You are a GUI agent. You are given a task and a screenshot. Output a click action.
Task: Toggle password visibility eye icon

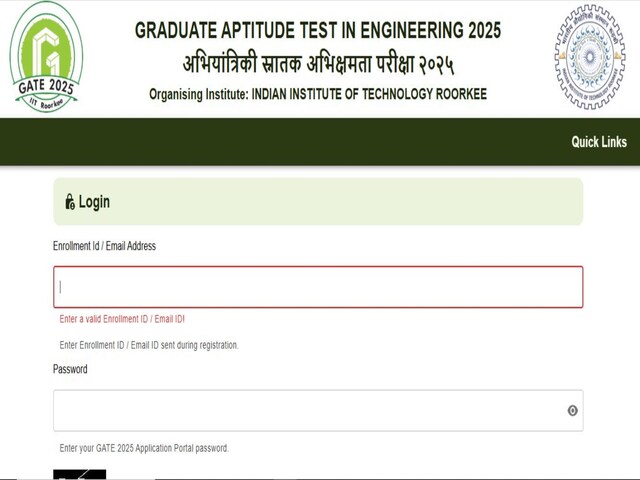click(x=572, y=410)
